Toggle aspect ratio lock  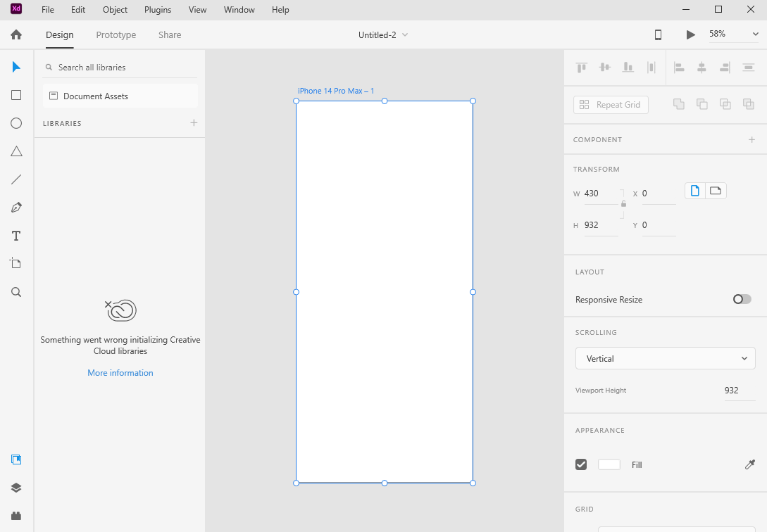point(623,203)
